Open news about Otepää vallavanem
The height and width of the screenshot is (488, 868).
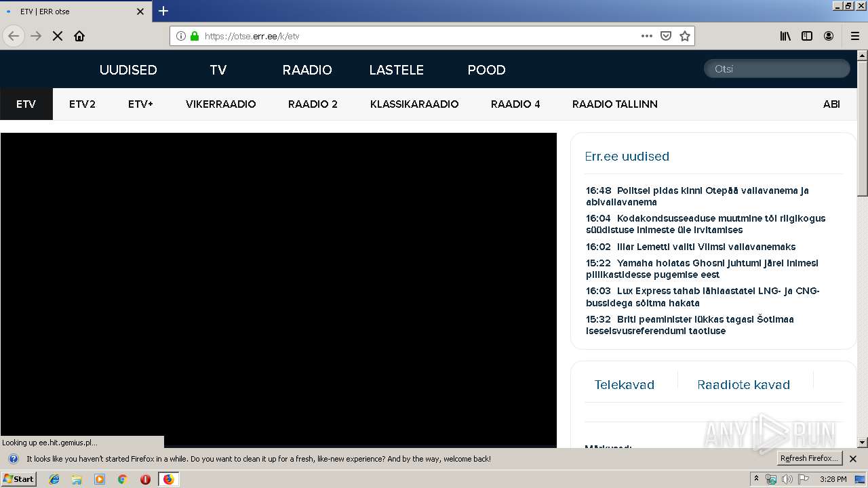point(697,196)
